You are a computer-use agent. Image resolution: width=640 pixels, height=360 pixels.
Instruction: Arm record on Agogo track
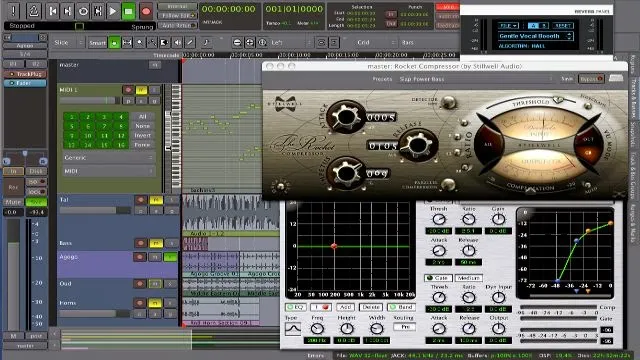[140, 257]
